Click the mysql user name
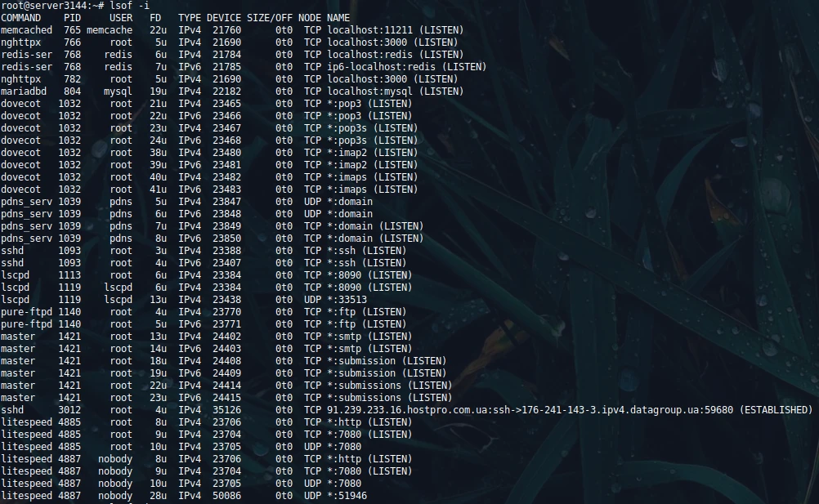The image size is (819, 504). tap(118, 91)
